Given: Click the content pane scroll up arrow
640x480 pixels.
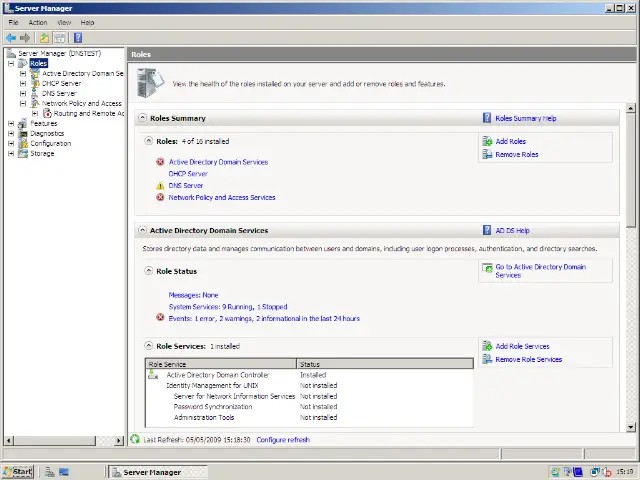Looking at the screenshot, I should pos(631,108).
